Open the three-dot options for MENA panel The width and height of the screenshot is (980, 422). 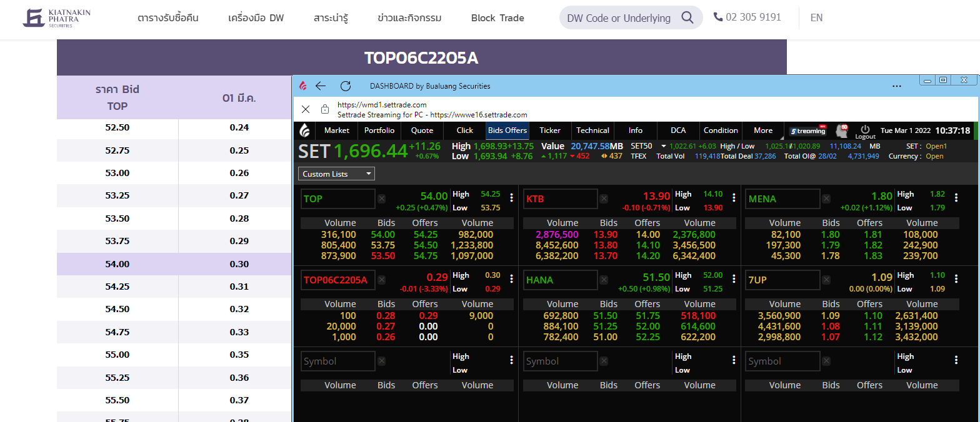click(x=956, y=198)
